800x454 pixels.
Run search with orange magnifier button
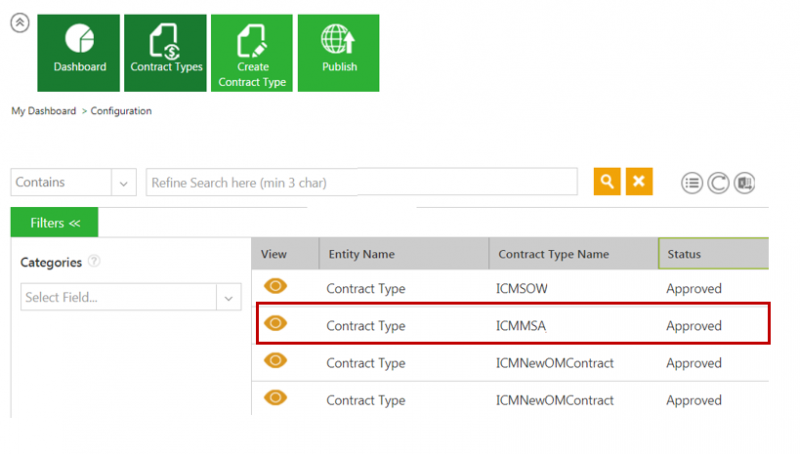coord(606,182)
